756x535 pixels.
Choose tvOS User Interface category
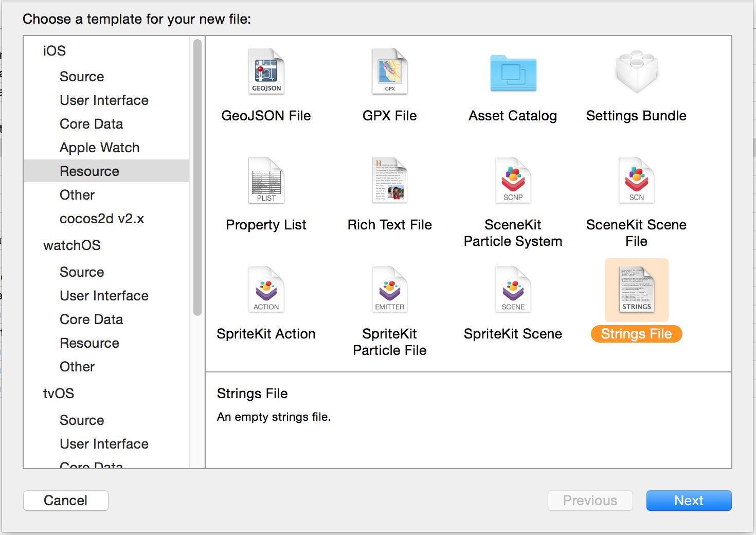click(x=104, y=444)
